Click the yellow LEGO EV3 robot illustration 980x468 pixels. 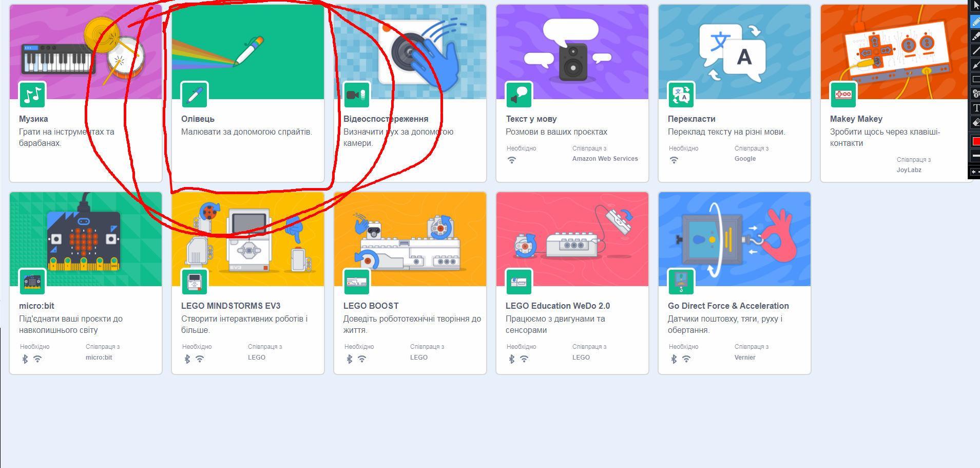pos(248,239)
